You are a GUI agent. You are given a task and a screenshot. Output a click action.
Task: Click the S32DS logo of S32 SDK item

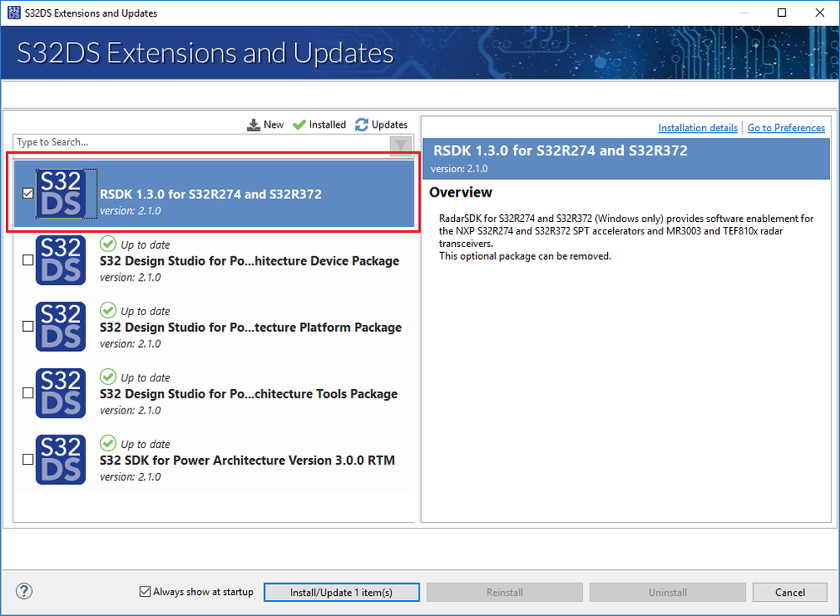(61, 459)
